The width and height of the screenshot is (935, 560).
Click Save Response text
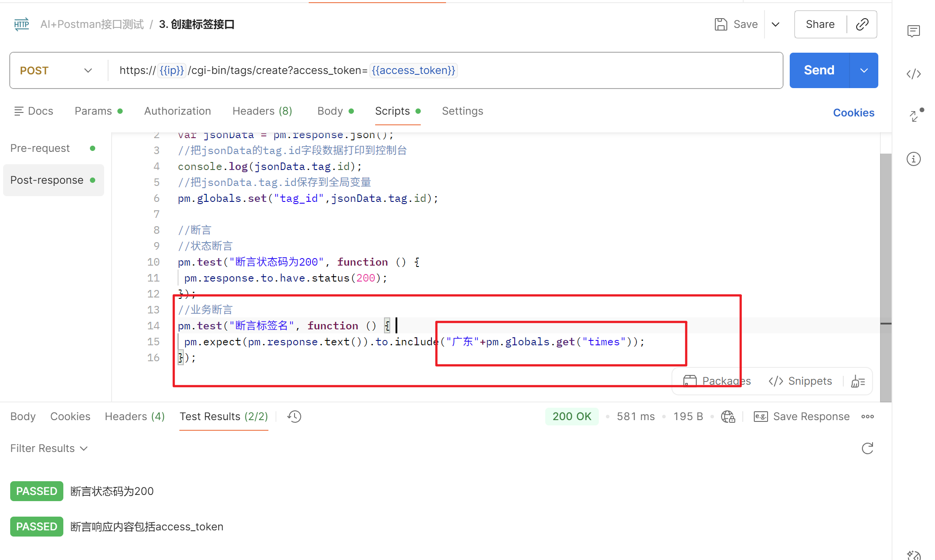point(811,417)
